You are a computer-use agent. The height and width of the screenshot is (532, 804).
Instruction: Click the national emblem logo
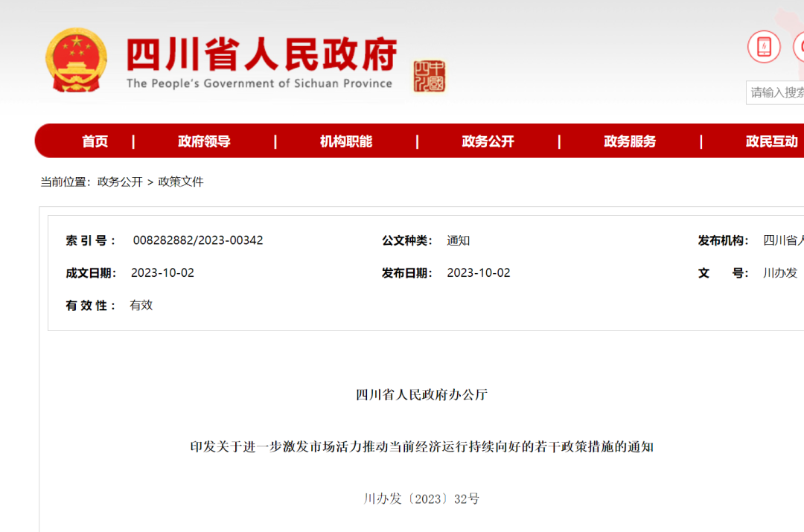click(x=76, y=60)
